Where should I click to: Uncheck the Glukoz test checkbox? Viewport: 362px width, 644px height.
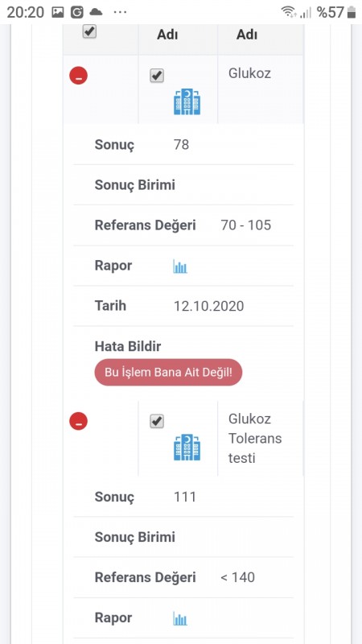[x=157, y=76]
